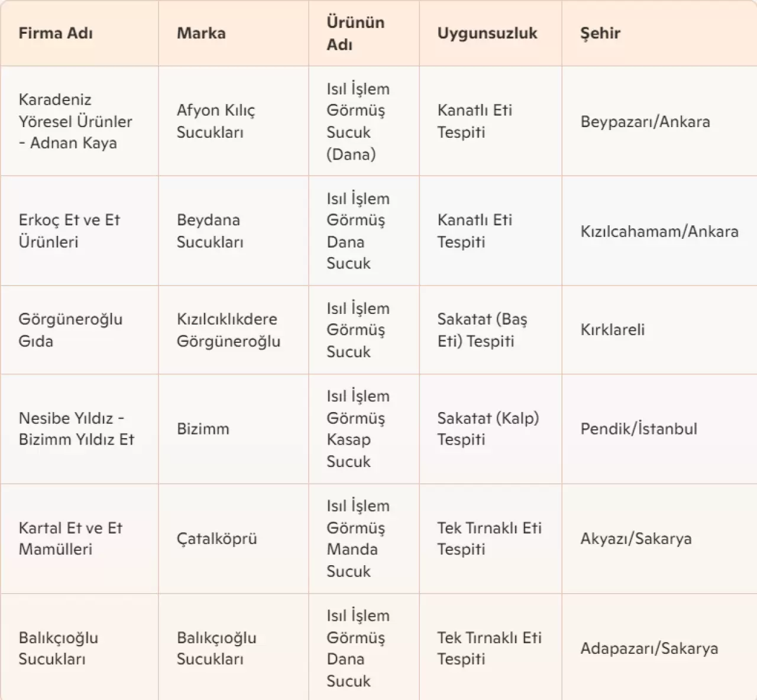Image resolution: width=757 pixels, height=700 pixels.
Task: Click 'Nesibe Yıldız - Bizimm Yıldız Et' cell
Action: coord(76,429)
